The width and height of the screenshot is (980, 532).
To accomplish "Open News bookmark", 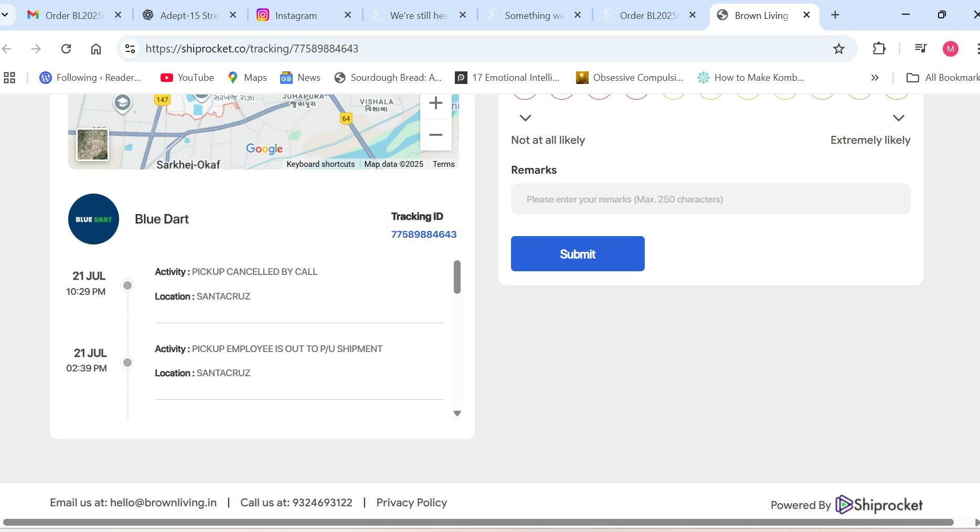I will (x=300, y=78).
